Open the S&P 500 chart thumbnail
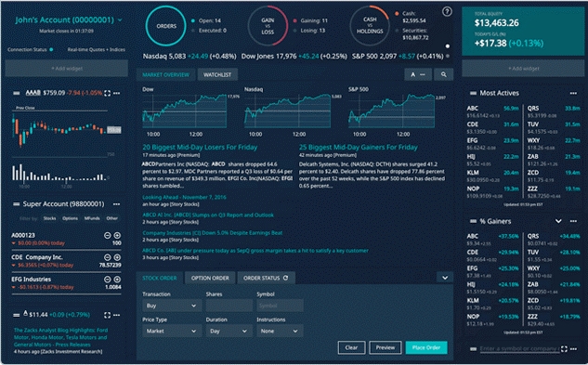This screenshot has height=365, width=588. tap(391, 111)
